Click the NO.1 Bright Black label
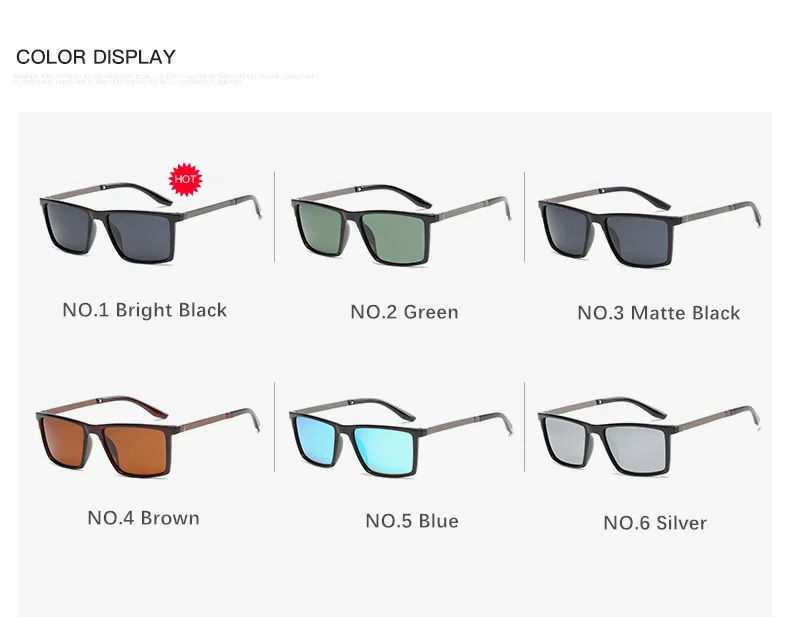This screenshot has width=790, height=617. coord(145,310)
